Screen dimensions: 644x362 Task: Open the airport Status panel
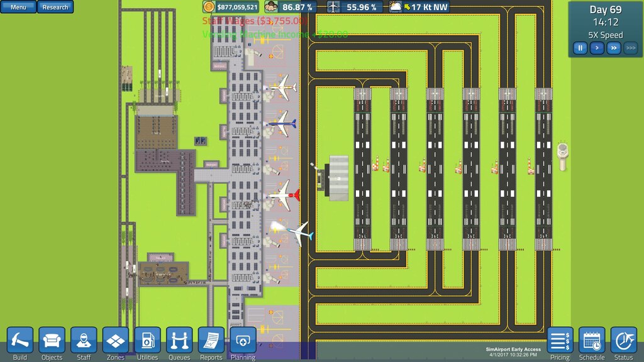click(x=623, y=340)
